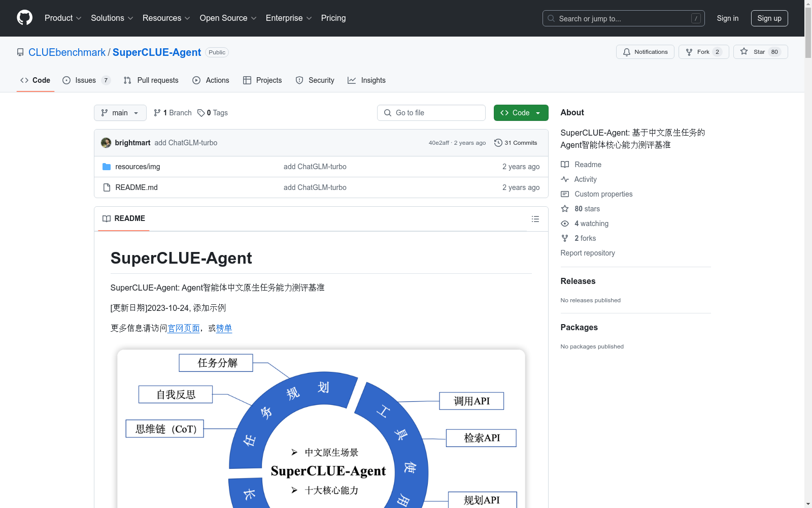
Task: Focus the Search or jump to field
Action: point(624,18)
